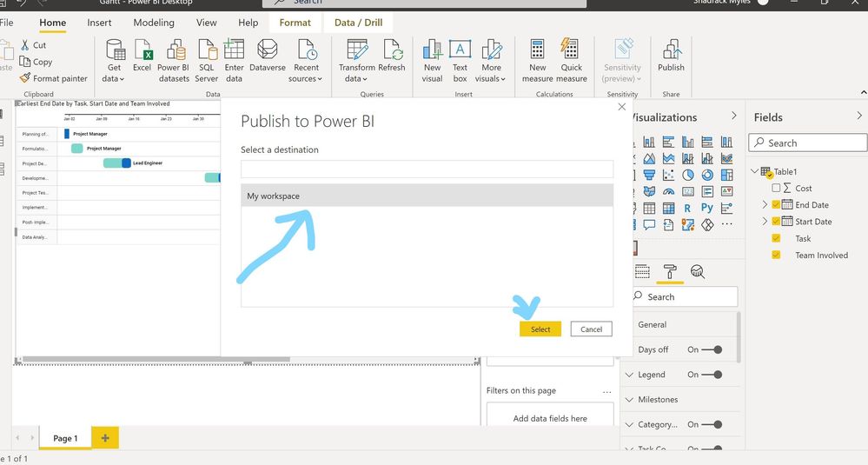Screen dimensions: 868x465
Task: Open more visuals ellipsis in Visualizations pane
Action: click(x=727, y=224)
